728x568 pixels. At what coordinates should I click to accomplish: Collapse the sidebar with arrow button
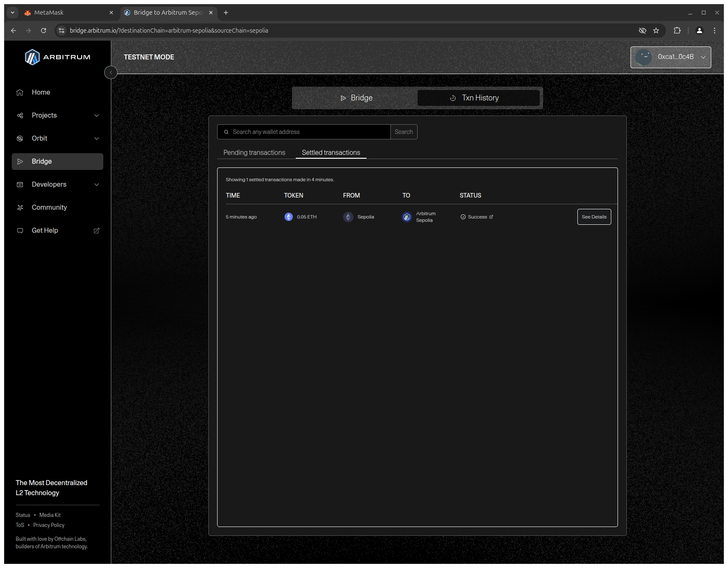111,72
